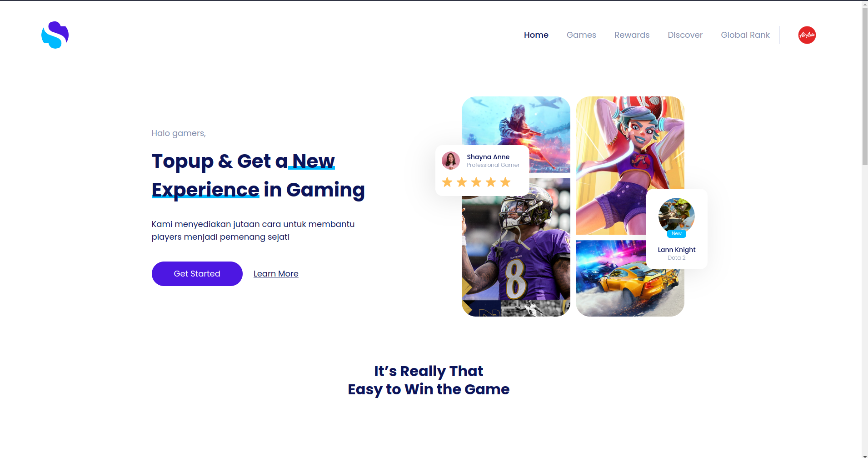Open the Rewards page
The height and width of the screenshot is (458, 868).
point(632,35)
